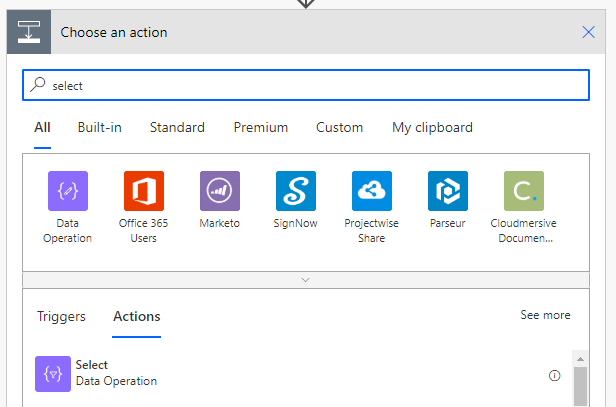Click the actions list scrollbar up arrow

coord(580,359)
